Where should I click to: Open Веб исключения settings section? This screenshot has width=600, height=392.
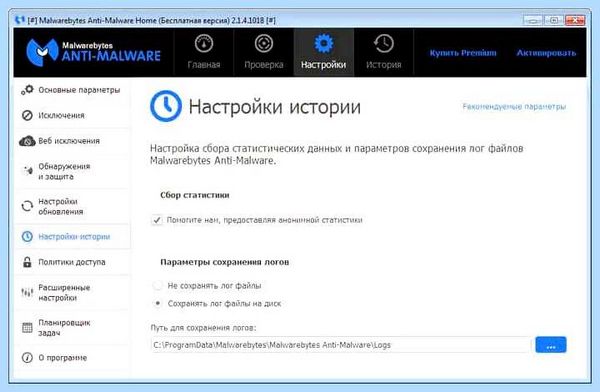[x=73, y=141]
